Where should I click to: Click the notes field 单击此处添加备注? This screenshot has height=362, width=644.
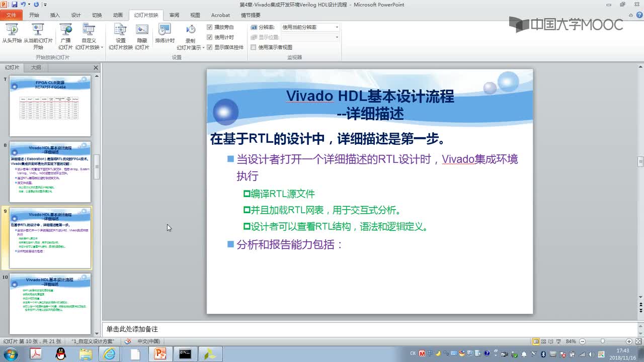[x=370, y=329]
